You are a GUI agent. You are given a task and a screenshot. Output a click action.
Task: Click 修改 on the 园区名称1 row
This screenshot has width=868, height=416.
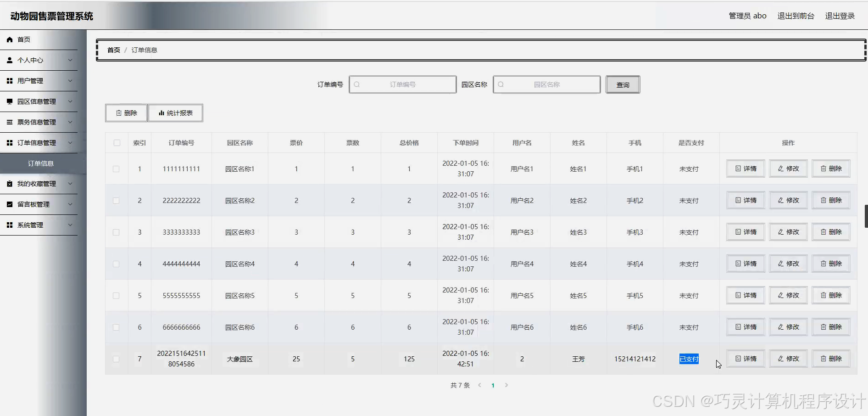(x=789, y=169)
